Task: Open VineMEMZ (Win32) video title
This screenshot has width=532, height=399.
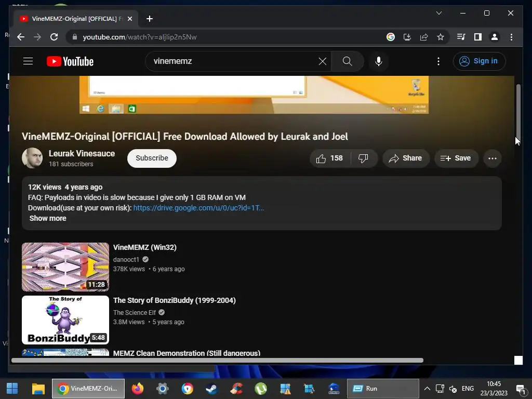Action: [145, 247]
